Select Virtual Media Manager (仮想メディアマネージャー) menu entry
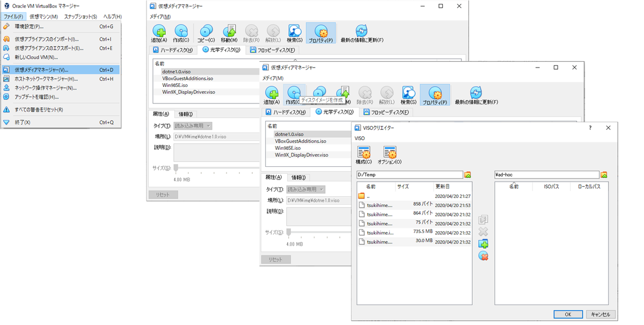Screen dimensions: 644x325 (61, 70)
